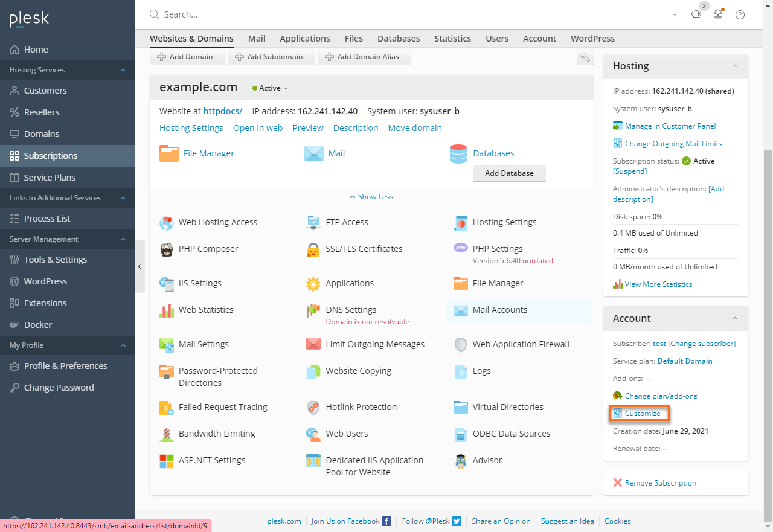Image resolution: width=773 pixels, height=532 pixels.
Task: Click the DNS Settings icon
Action: tap(313, 309)
